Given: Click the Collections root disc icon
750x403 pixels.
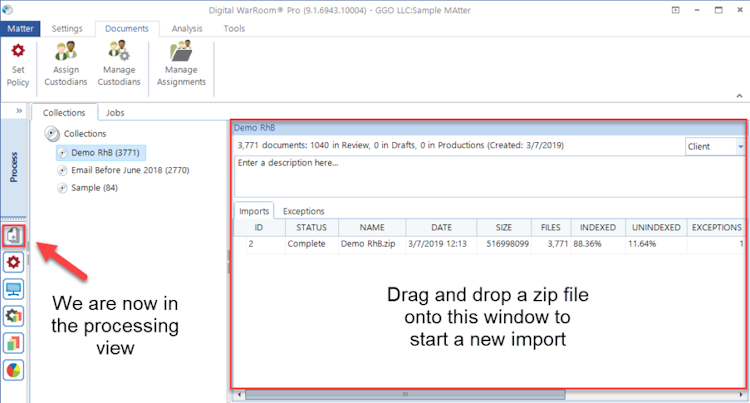Looking at the screenshot, I should [52, 134].
